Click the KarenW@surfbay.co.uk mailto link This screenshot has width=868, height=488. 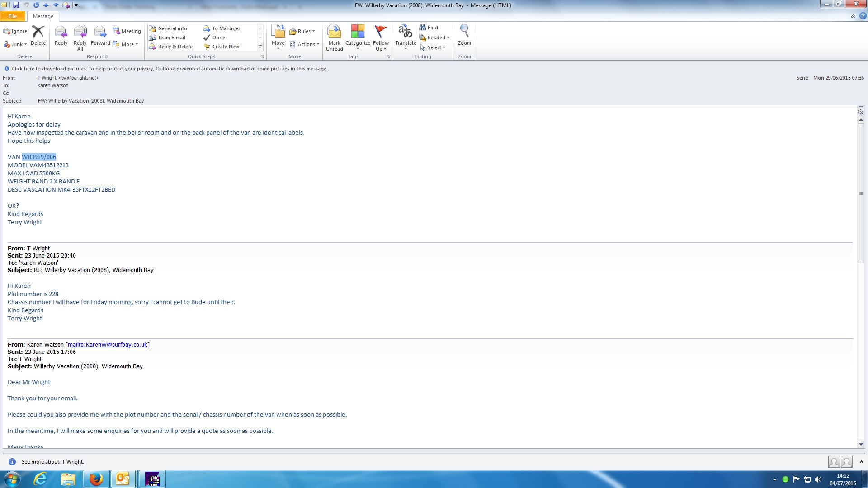pos(108,345)
